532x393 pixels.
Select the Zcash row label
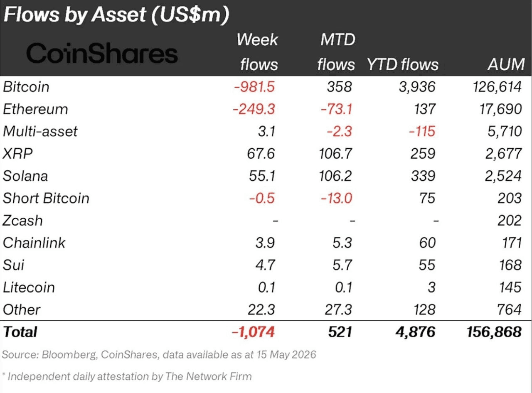tap(23, 221)
